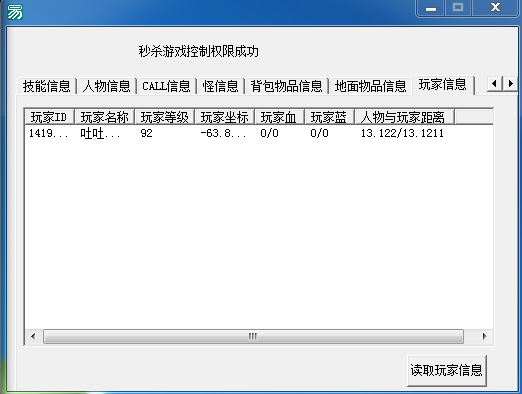Click the 玩家ID column header
Viewport: 522px width, 394px height.
click(x=49, y=117)
